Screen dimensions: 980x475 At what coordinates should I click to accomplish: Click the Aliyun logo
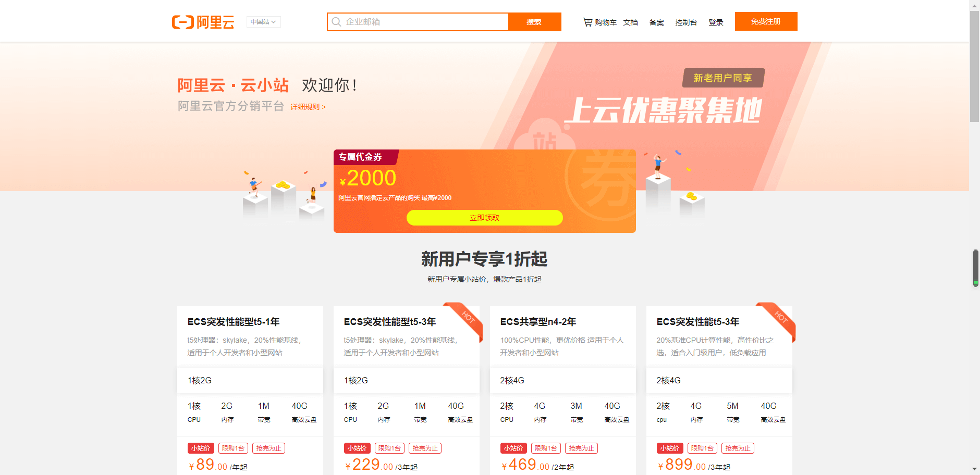pyautogui.click(x=203, y=22)
